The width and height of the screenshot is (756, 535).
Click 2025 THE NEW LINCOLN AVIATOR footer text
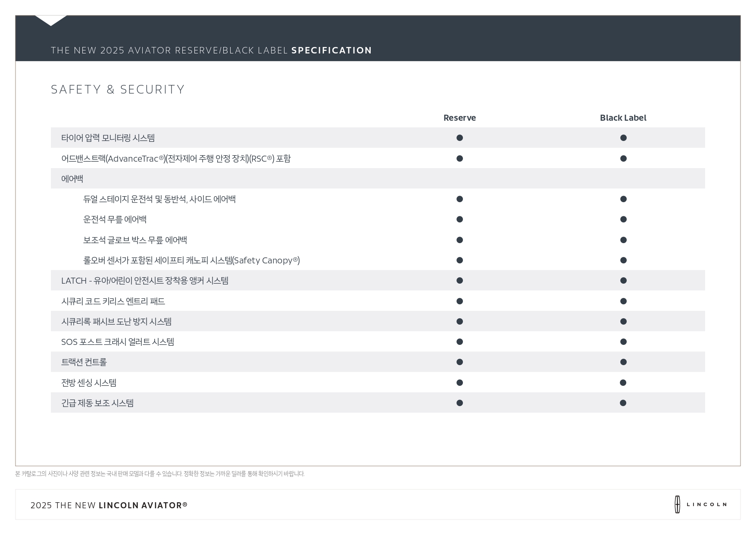(x=109, y=505)
